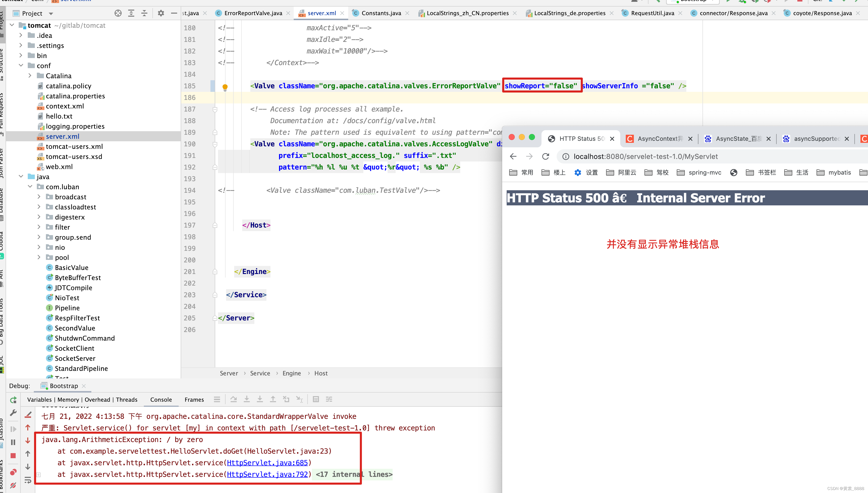Collapse the conf folder

(x=21, y=65)
